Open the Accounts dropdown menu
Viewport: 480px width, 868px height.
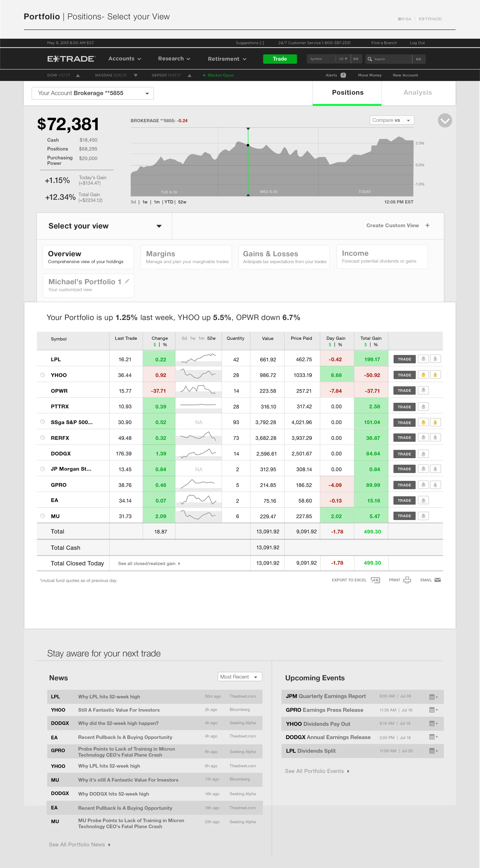coord(124,59)
